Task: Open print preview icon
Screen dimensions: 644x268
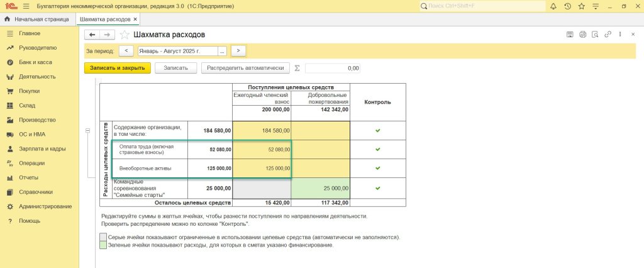Action: tap(596, 34)
